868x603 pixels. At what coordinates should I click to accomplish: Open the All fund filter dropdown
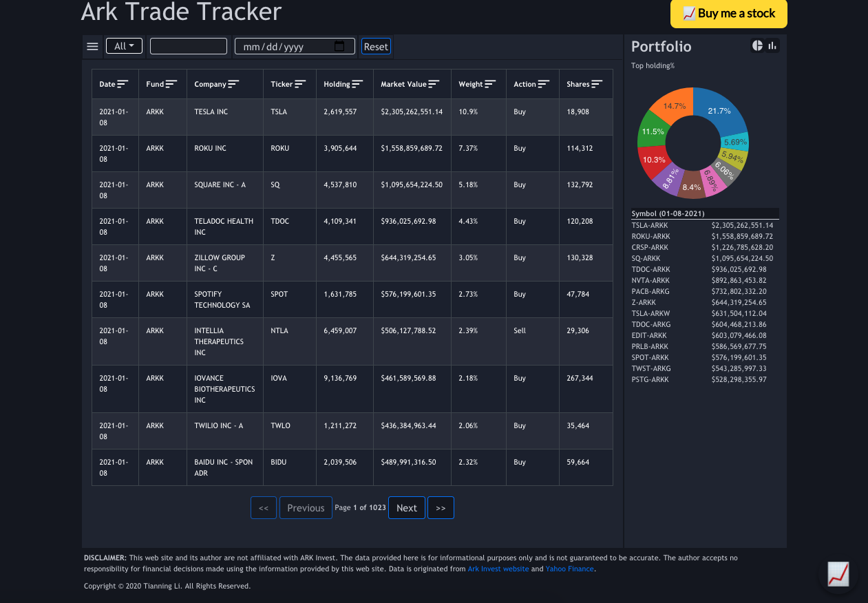(124, 46)
